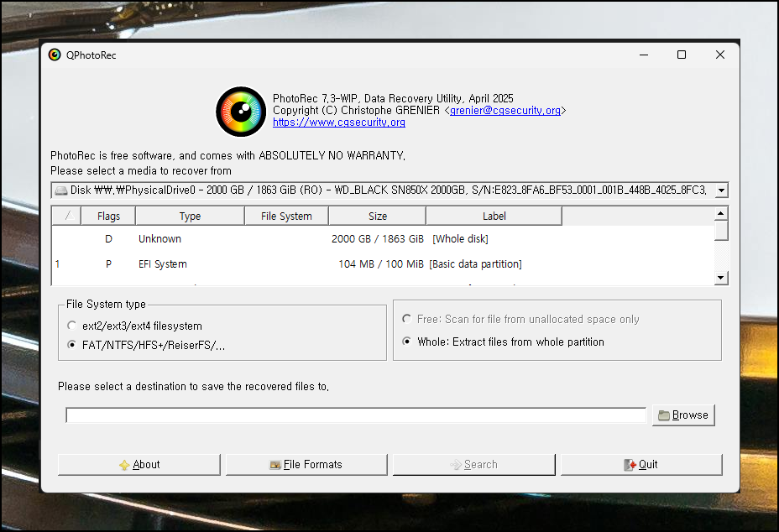Click the PhotoRec eye logo image
This screenshot has width=779, height=532.
tap(241, 112)
